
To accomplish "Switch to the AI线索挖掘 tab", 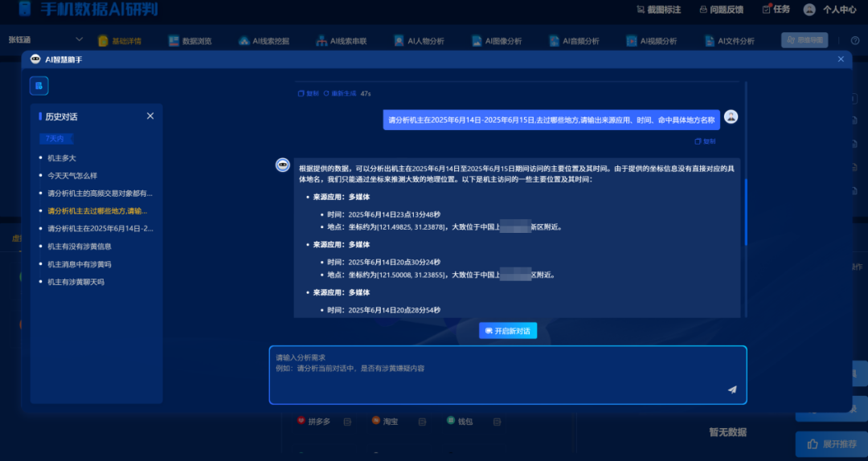I will point(264,41).
